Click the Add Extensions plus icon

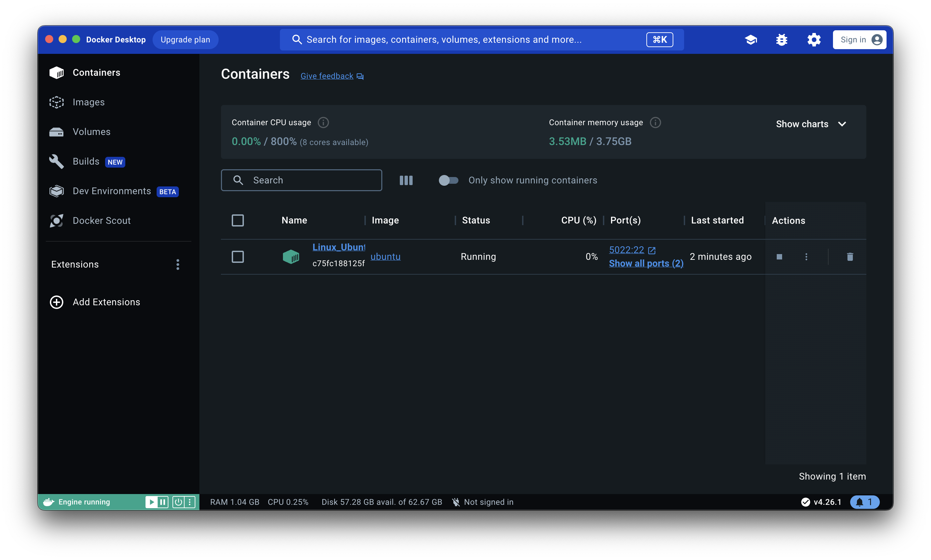click(x=57, y=302)
